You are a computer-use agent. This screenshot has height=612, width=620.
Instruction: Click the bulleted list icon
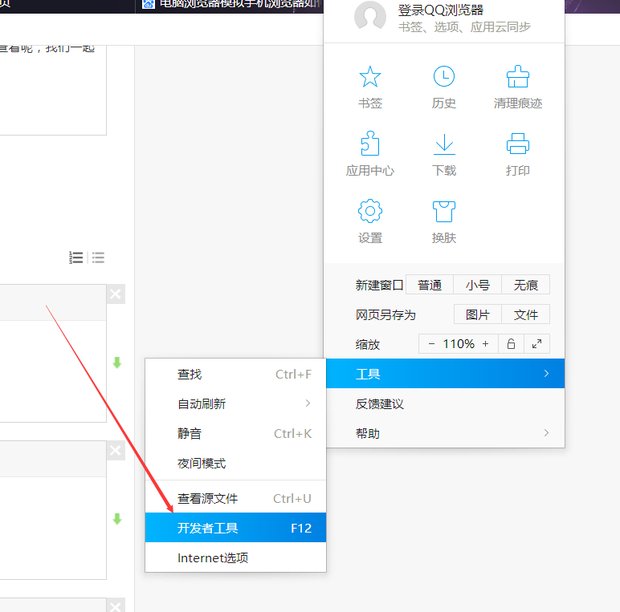click(98, 257)
